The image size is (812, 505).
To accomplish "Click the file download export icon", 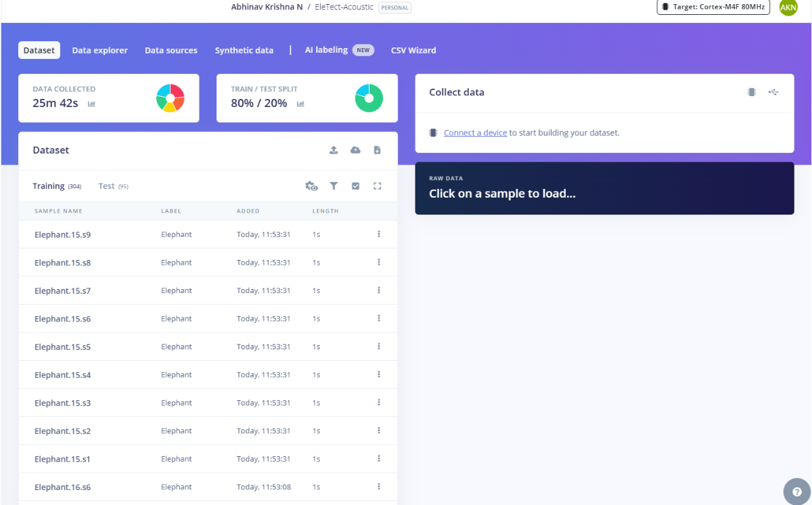I will click(377, 150).
